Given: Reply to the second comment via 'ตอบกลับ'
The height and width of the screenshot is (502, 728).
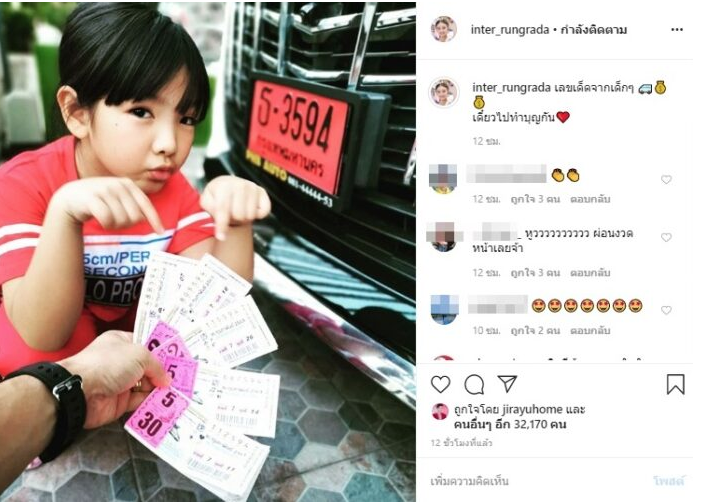Looking at the screenshot, I should (x=590, y=273).
